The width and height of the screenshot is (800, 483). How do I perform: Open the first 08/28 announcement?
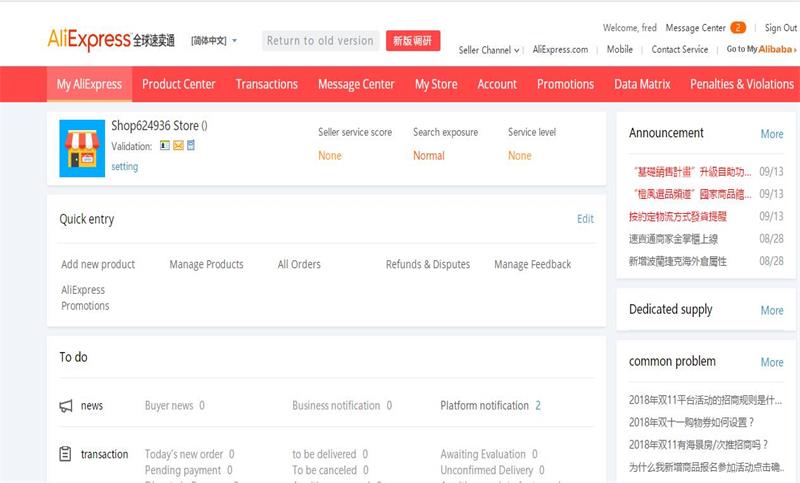[x=673, y=239]
